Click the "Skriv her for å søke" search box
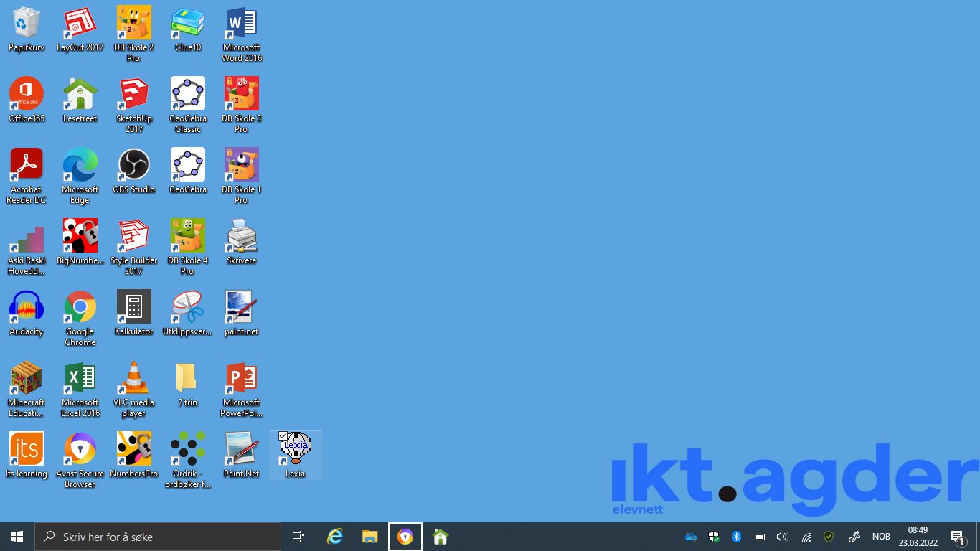The image size is (980, 551). point(158,537)
